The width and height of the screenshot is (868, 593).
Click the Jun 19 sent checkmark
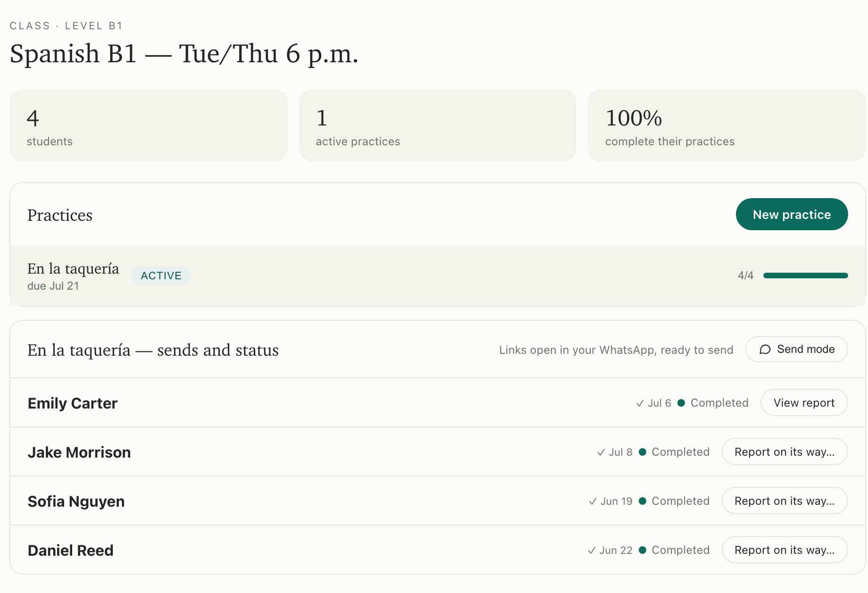click(x=593, y=501)
